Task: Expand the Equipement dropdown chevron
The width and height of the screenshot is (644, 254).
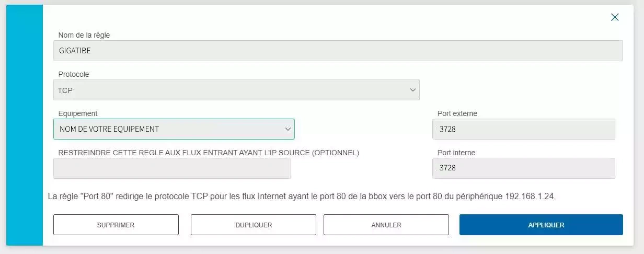Action: pos(287,129)
